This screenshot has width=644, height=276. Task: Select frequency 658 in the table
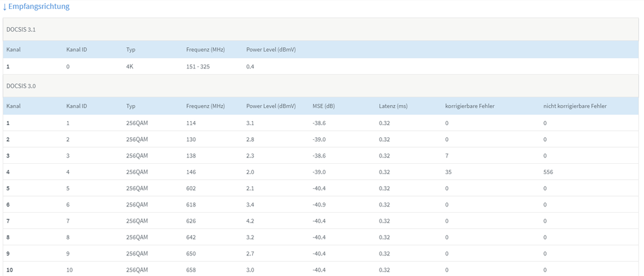pos(191,270)
